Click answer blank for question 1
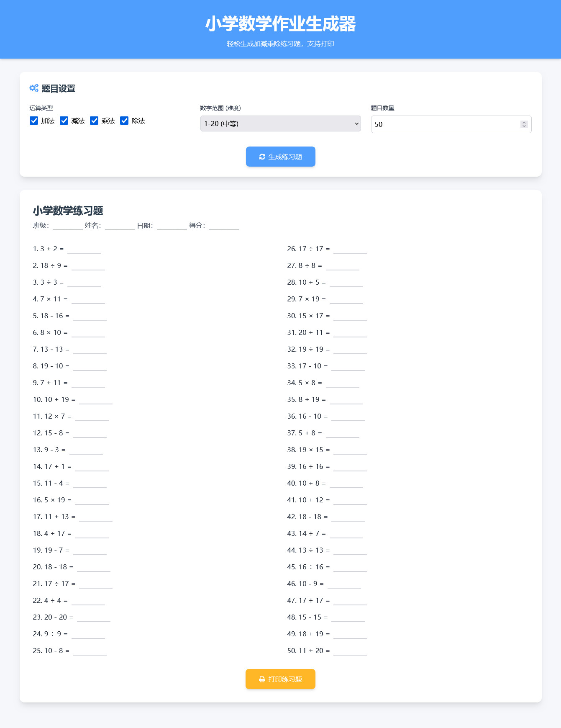The height and width of the screenshot is (728, 561). point(84,250)
